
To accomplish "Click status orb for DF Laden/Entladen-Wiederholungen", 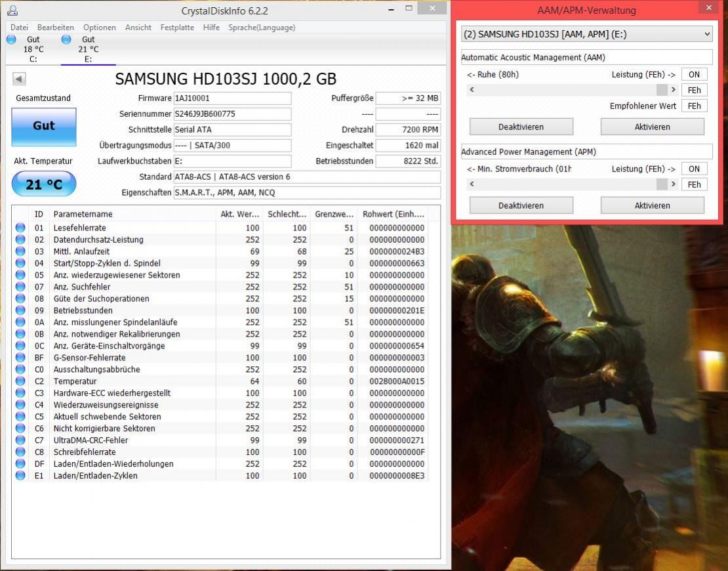I will [20, 463].
